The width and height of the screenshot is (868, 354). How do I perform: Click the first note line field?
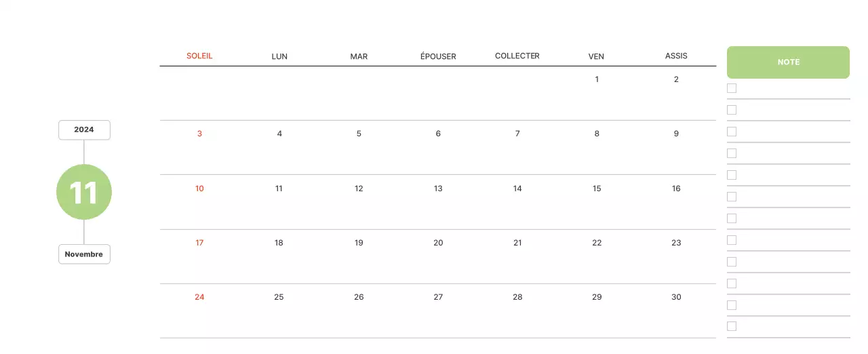tap(793, 89)
